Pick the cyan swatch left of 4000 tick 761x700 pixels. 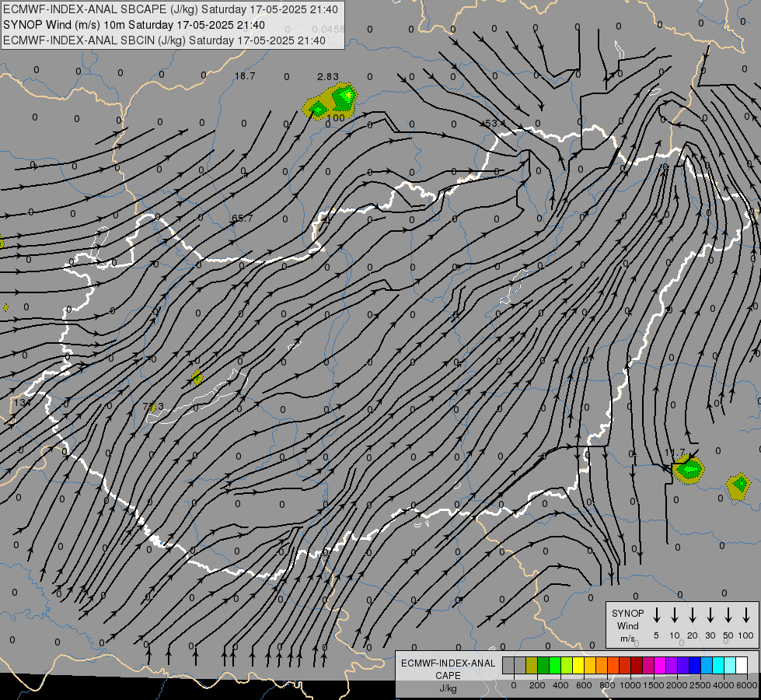[x=719, y=665]
